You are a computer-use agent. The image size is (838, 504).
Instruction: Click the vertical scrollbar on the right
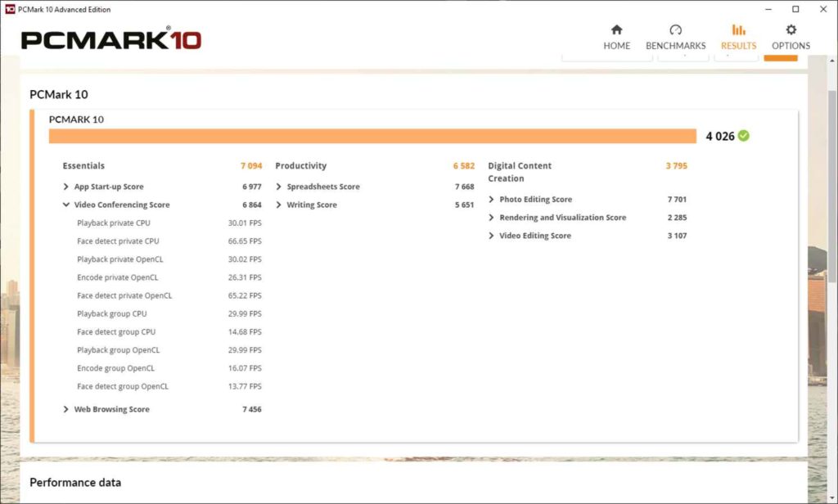(x=831, y=205)
